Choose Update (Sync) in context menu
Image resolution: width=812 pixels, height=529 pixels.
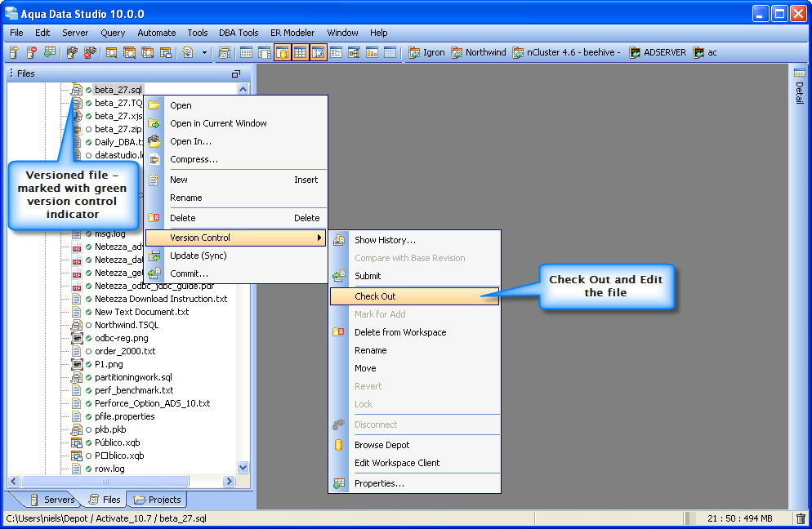tap(235, 256)
